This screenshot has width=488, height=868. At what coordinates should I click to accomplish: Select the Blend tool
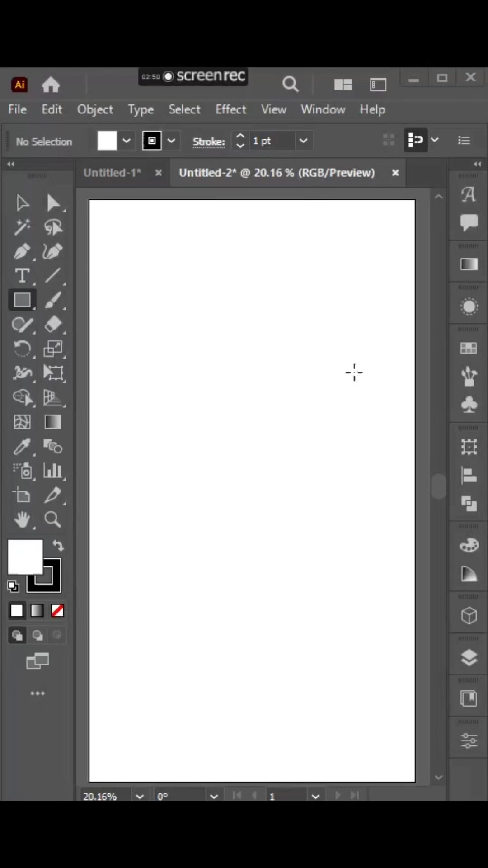point(53,447)
